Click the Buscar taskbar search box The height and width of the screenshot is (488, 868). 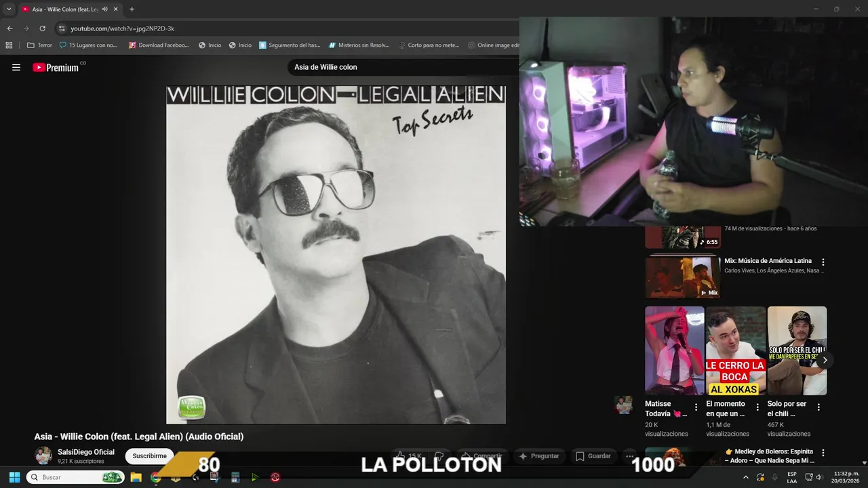(75, 477)
